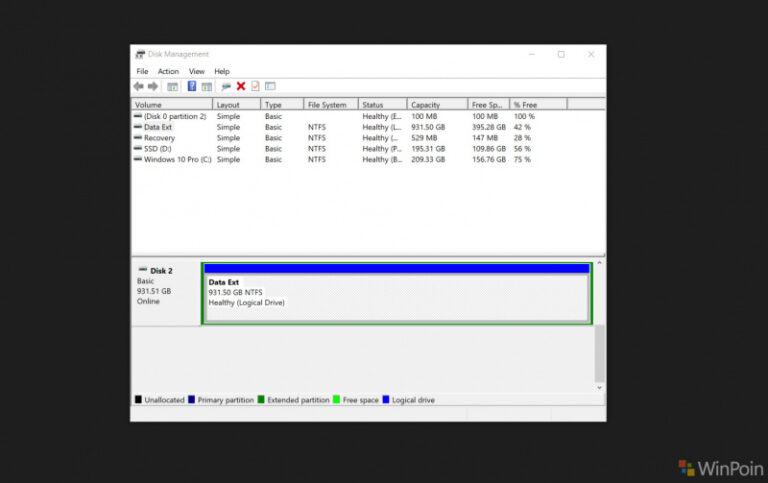Click the red X delete icon

(x=241, y=87)
